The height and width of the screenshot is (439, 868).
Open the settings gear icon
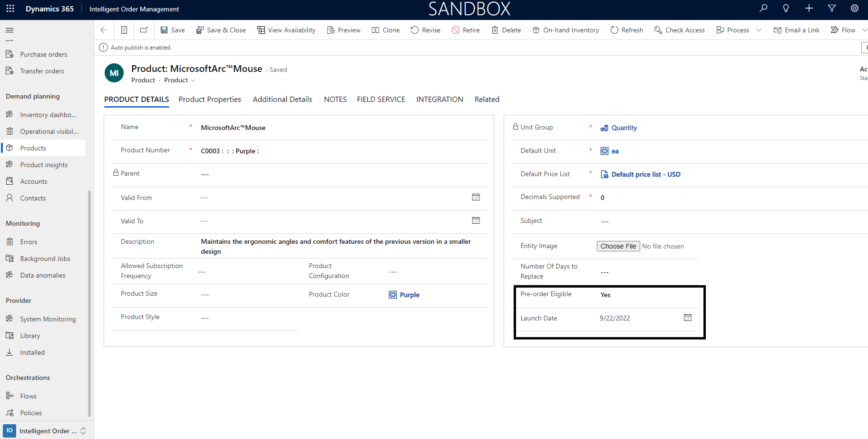(855, 9)
